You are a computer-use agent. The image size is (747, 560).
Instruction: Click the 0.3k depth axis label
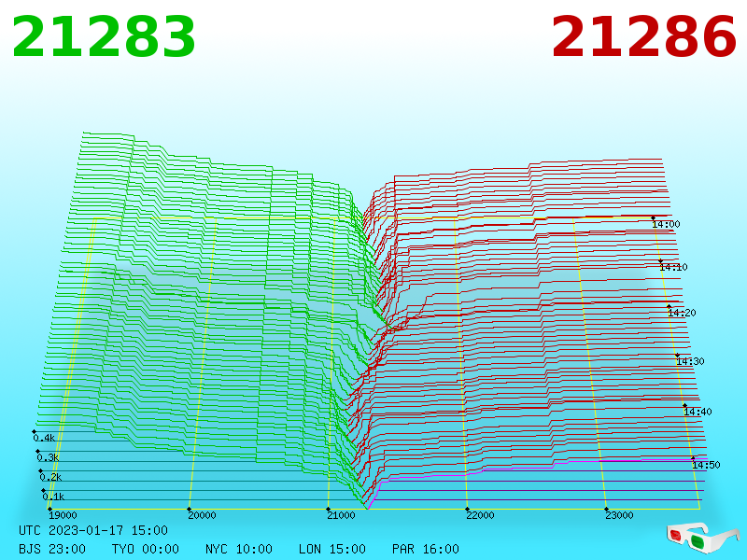pyautogui.click(x=48, y=457)
